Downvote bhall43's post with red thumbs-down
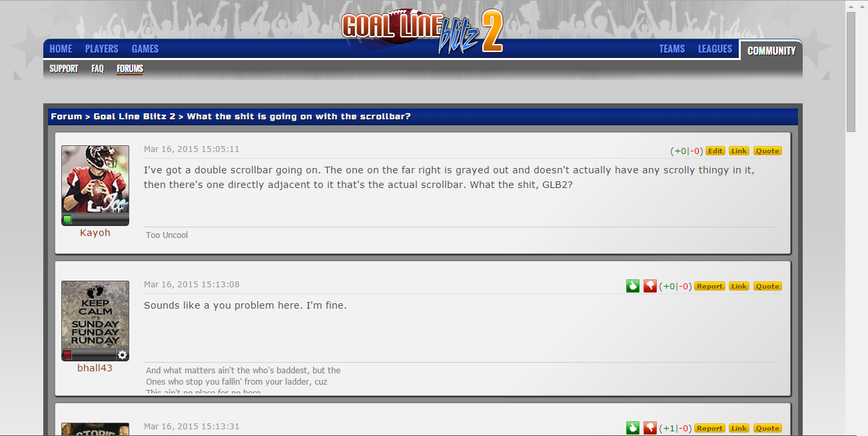Screen dimensions: 868x436 (x=650, y=286)
